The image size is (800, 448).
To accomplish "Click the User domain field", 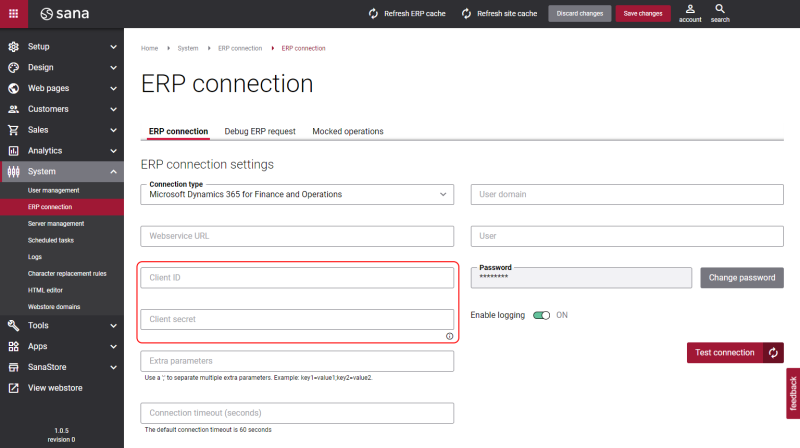I will (x=627, y=194).
